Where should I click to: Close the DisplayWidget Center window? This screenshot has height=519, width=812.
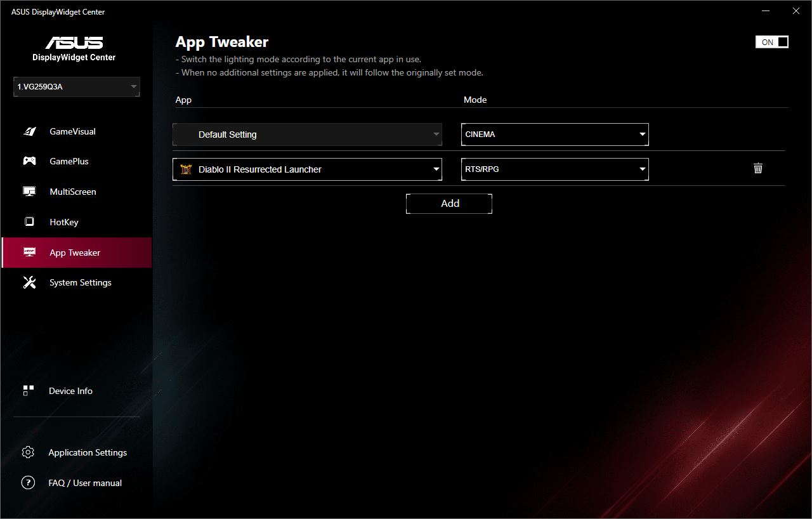click(796, 11)
